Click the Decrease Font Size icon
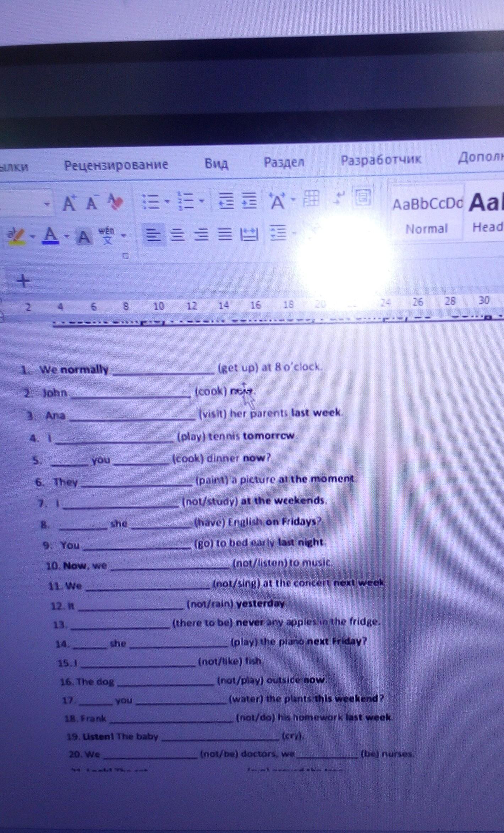 click(92, 203)
